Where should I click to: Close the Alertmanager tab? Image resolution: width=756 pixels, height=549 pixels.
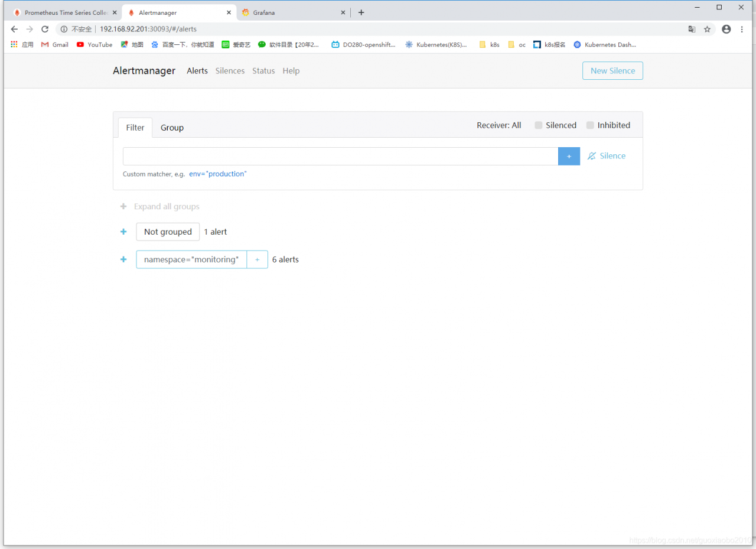[x=229, y=12]
